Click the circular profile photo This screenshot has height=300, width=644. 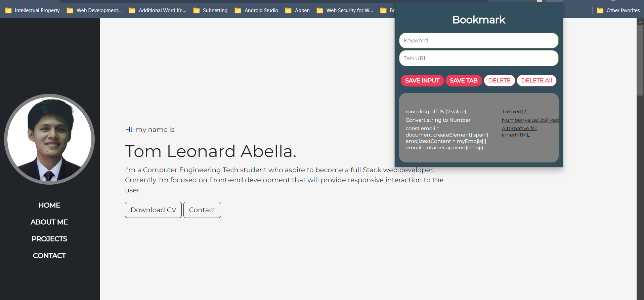[x=49, y=139]
